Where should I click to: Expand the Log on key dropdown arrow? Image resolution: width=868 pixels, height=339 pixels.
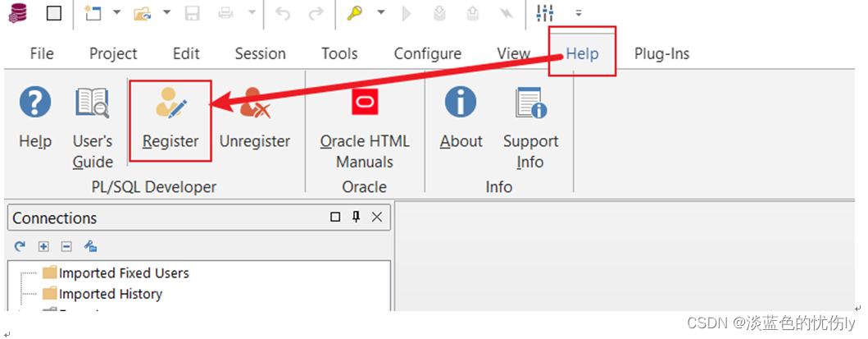[381, 13]
